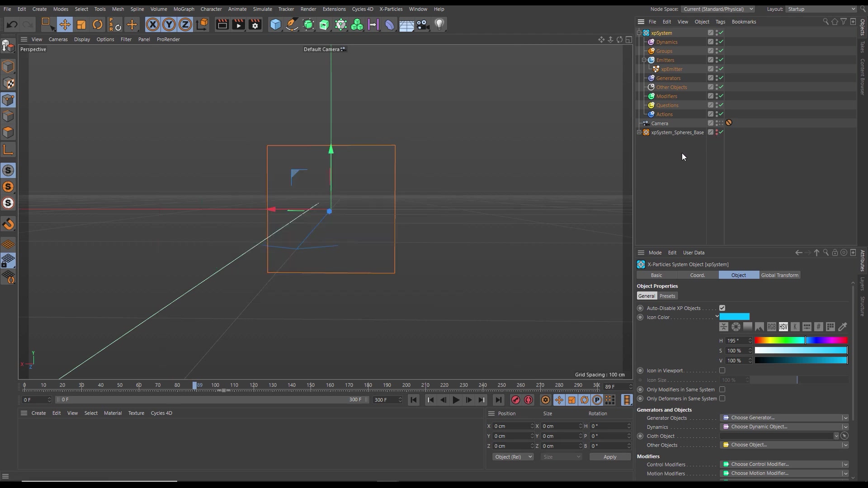
Task: Click the Render View icon
Action: [222, 24]
